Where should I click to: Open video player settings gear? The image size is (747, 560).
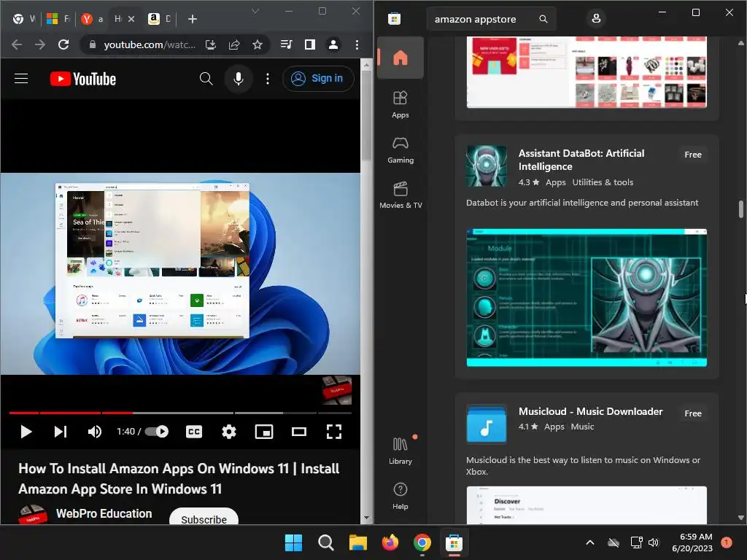point(228,432)
